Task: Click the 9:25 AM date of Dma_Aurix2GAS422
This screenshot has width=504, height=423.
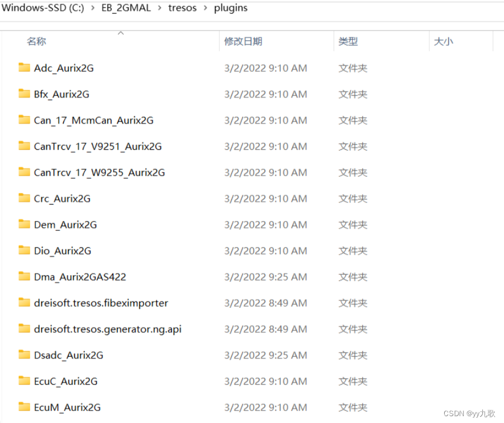Action: click(x=265, y=276)
